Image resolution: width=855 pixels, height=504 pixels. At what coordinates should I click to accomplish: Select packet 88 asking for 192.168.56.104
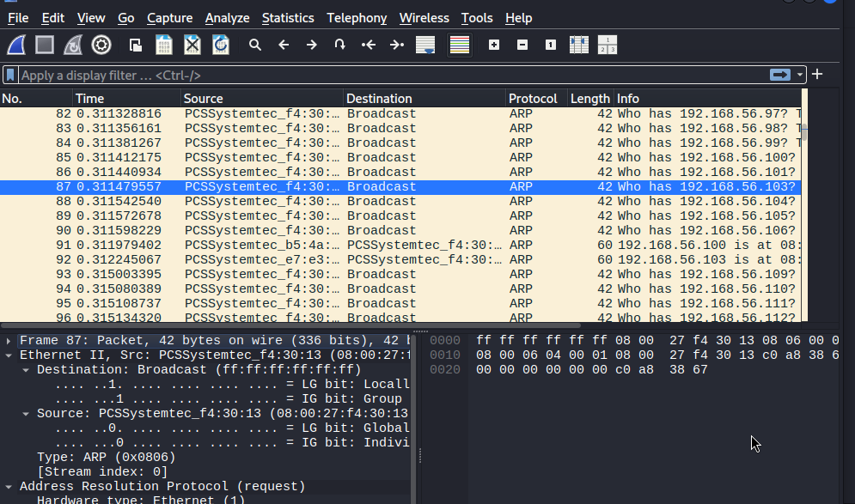click(x=400, y=202)
